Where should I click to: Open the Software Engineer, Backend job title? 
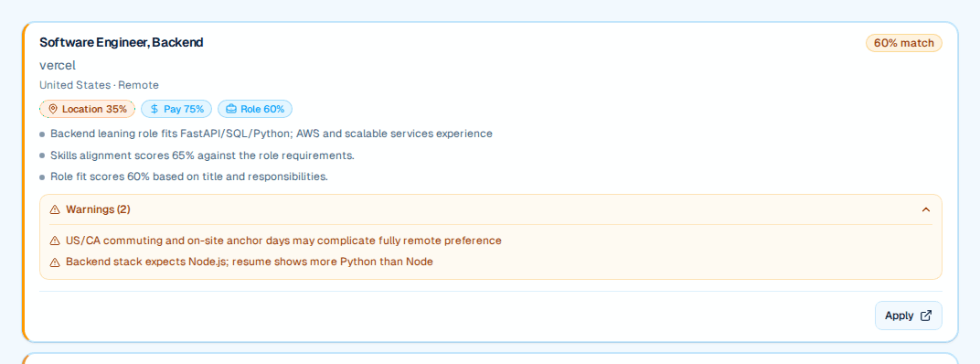122,43
